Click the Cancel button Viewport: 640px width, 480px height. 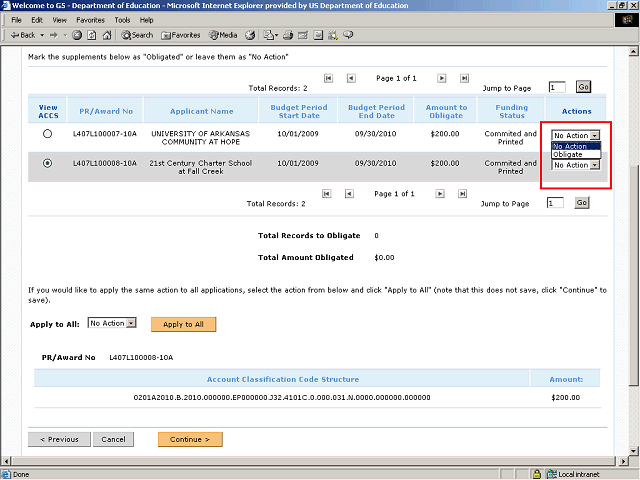pos(113,439)
